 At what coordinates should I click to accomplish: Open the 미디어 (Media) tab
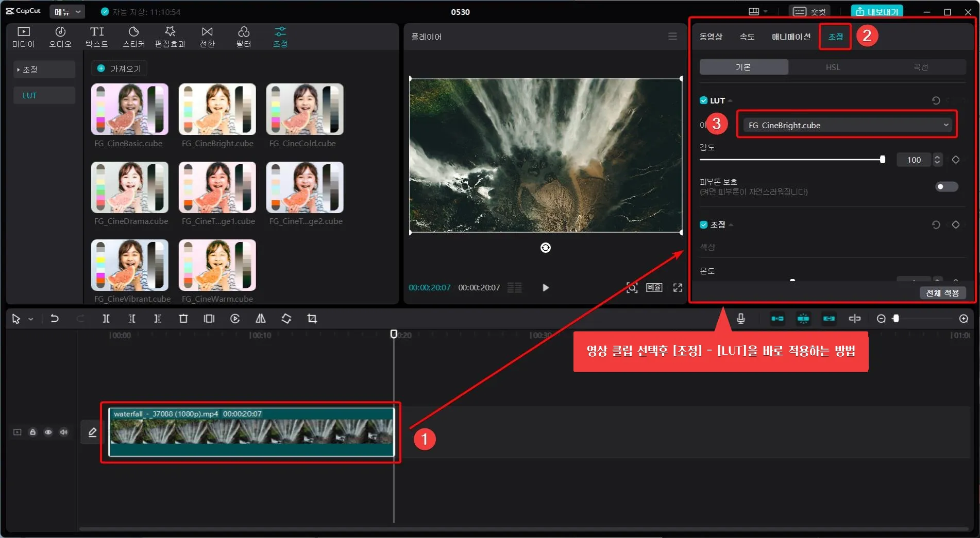pyautogui.click(x=24, y=37)
